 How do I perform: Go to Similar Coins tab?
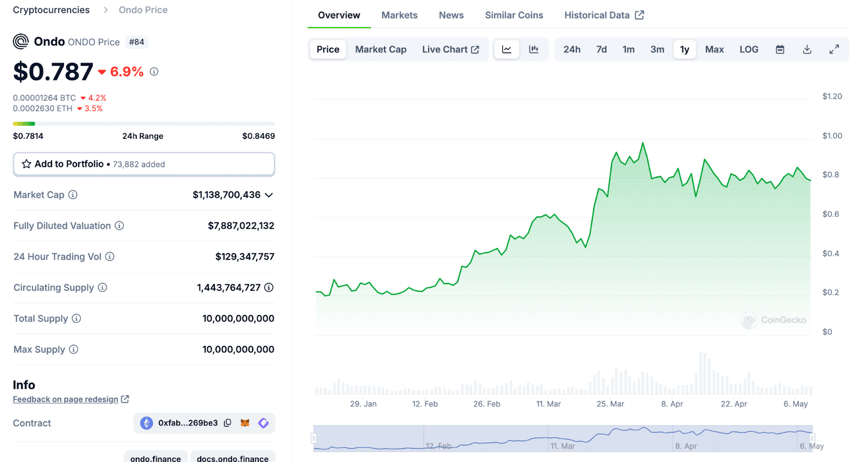(x=514, y=15)
